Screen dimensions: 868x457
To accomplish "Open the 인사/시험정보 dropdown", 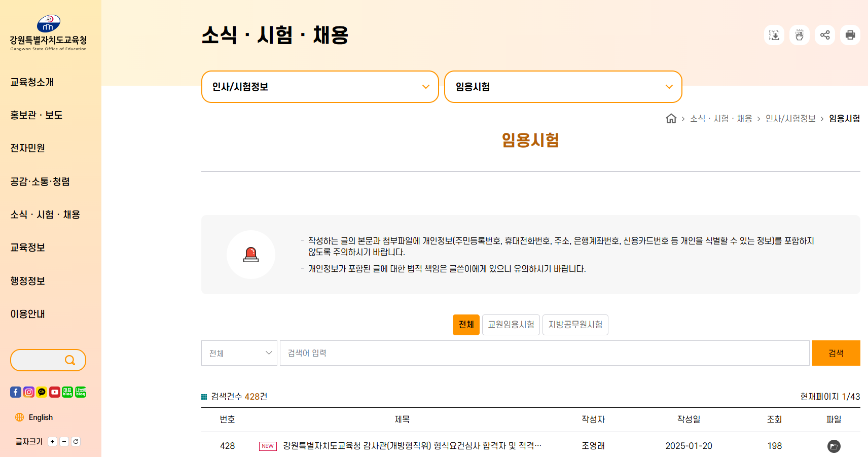I will [x=320, y=87].
